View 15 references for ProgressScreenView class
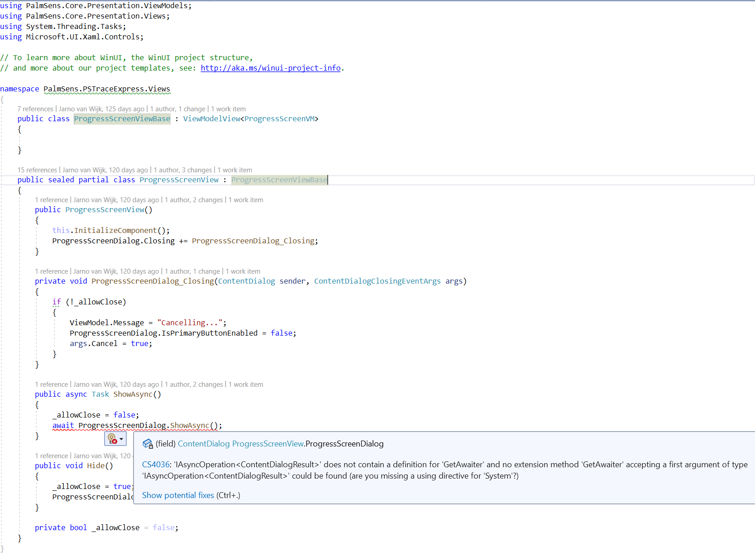The image size is (755, 560). point(37,170)
